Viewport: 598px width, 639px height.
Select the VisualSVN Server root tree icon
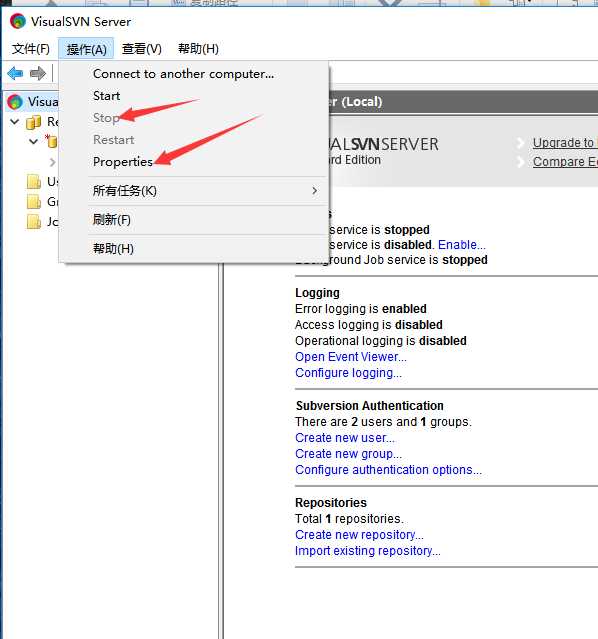click(x=15, y=102)
